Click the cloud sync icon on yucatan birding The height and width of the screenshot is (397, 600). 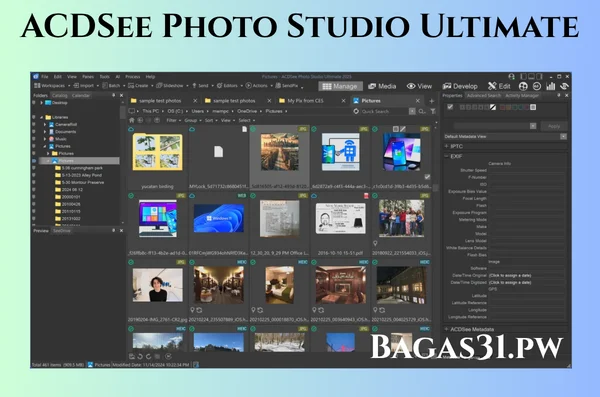(x=131, y=129)
